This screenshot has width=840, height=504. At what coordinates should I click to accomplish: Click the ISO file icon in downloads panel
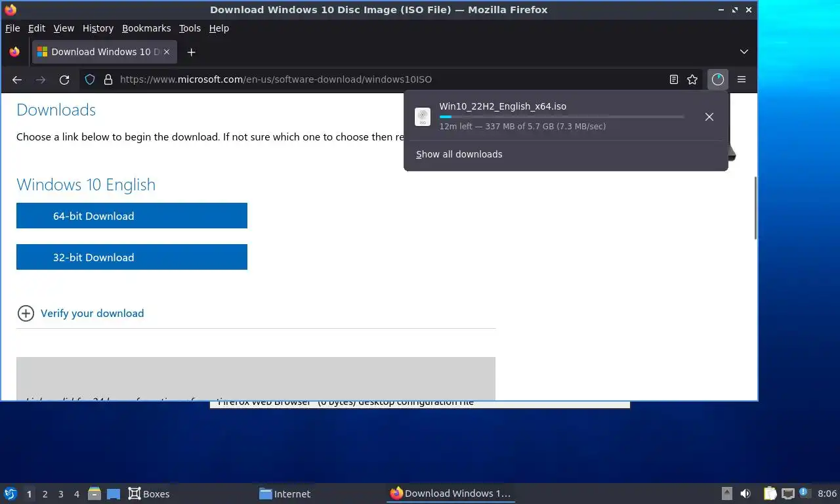click(423, 117)
